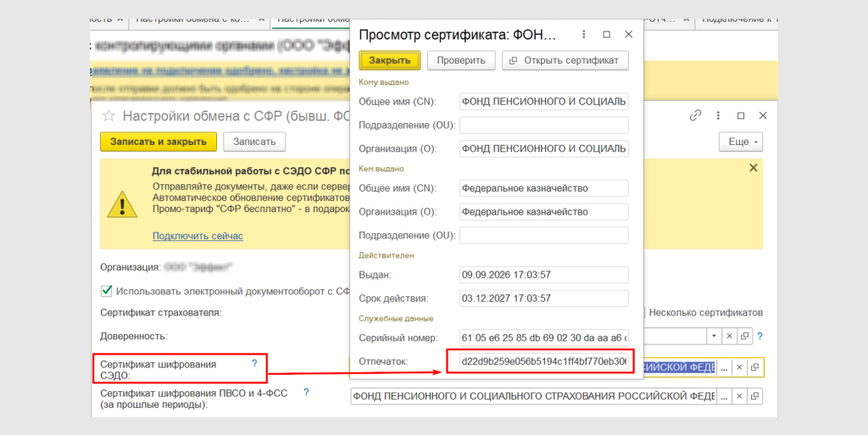Choose ПВСО и 4-ФСС certificate via ellipsis
The image size is (868, 436).
[724, 397]
